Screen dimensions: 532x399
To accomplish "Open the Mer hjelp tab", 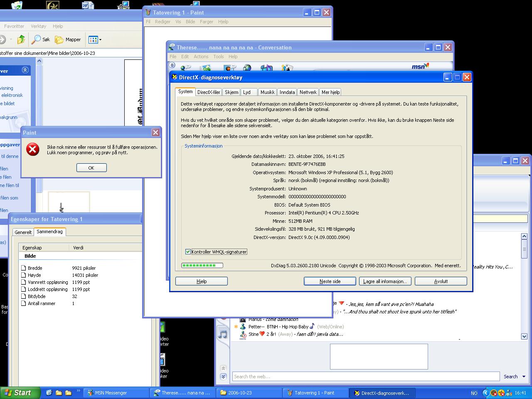I will (x=330, y=92).
